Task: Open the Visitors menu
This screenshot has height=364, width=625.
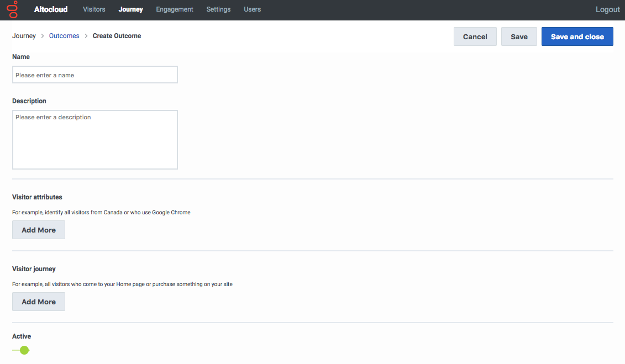Action: (94, 9)
